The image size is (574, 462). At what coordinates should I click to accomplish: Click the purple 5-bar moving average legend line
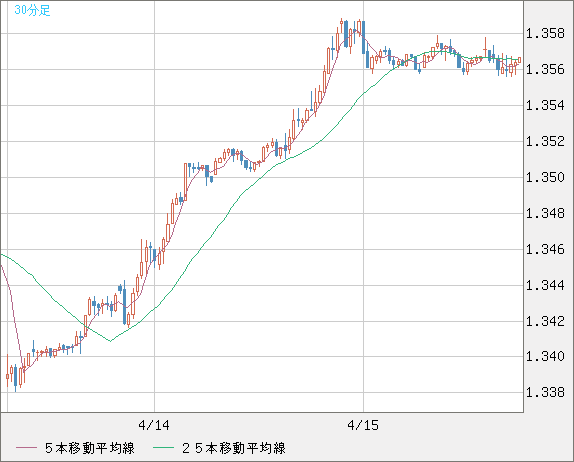[26, 448]
